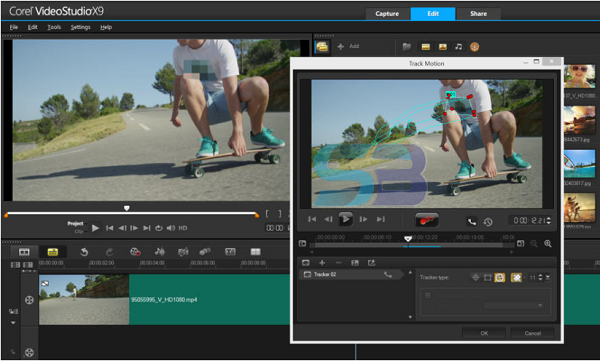The width and height of the screenshot is (600, 361).
Task: Click the tracker path phone-shaped icon
Action: 471,221
